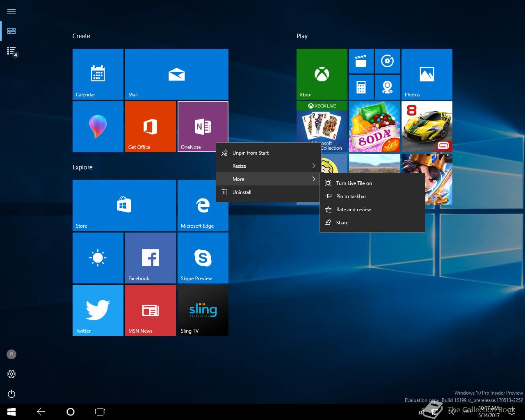Open the Power options button
525x420 pixels.
click(x=11, y=394)
